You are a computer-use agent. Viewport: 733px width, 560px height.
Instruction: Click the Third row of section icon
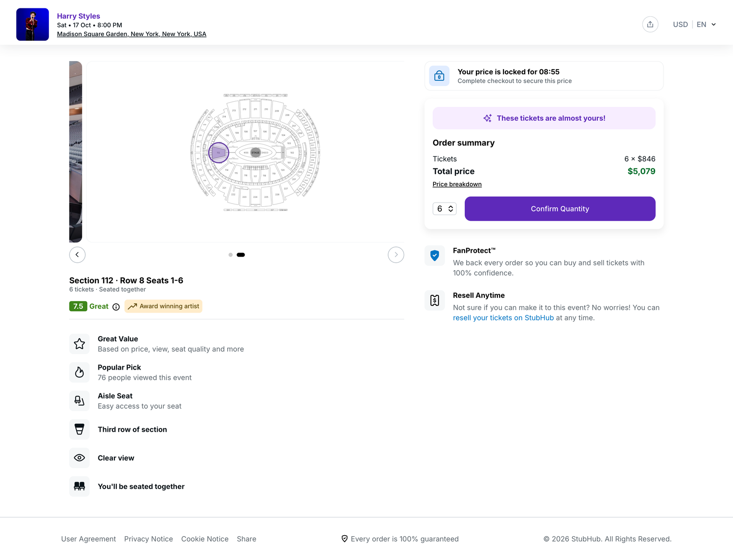point(79,429)
